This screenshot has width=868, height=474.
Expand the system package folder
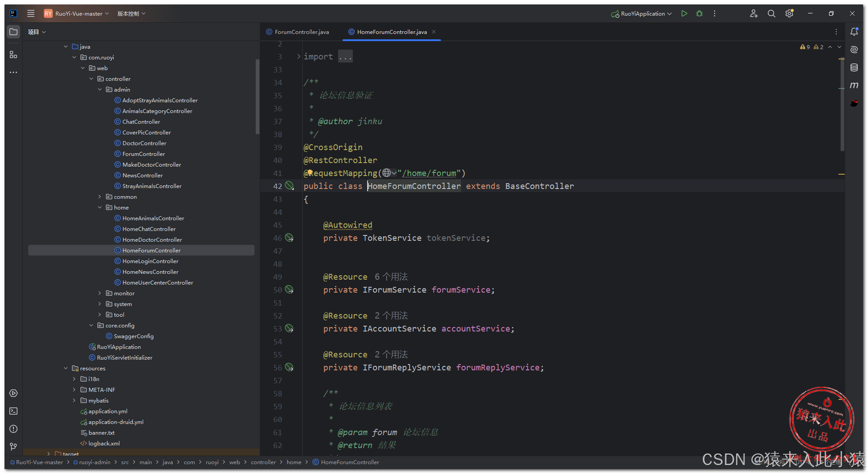[100, 304]
